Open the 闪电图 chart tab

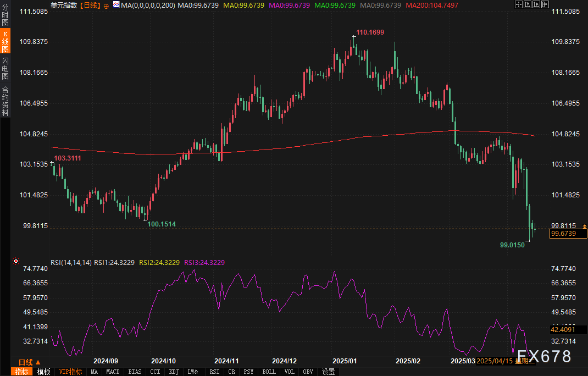[x=5, y=68]
